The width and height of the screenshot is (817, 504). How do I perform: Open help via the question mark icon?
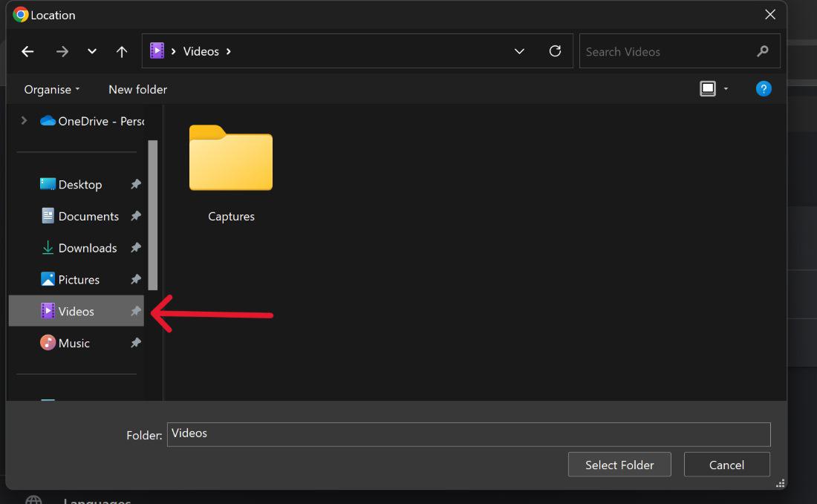764,88
